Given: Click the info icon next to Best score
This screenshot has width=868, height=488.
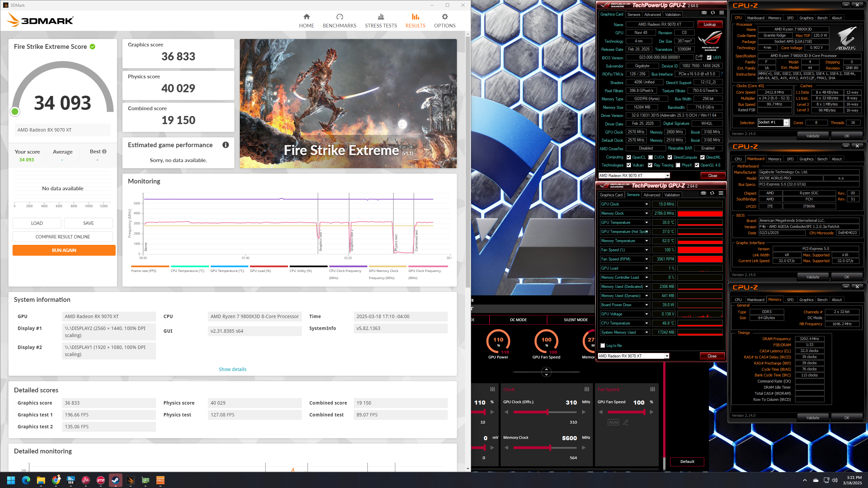Looking at the screenshot, I should click(x=104, y=152).
